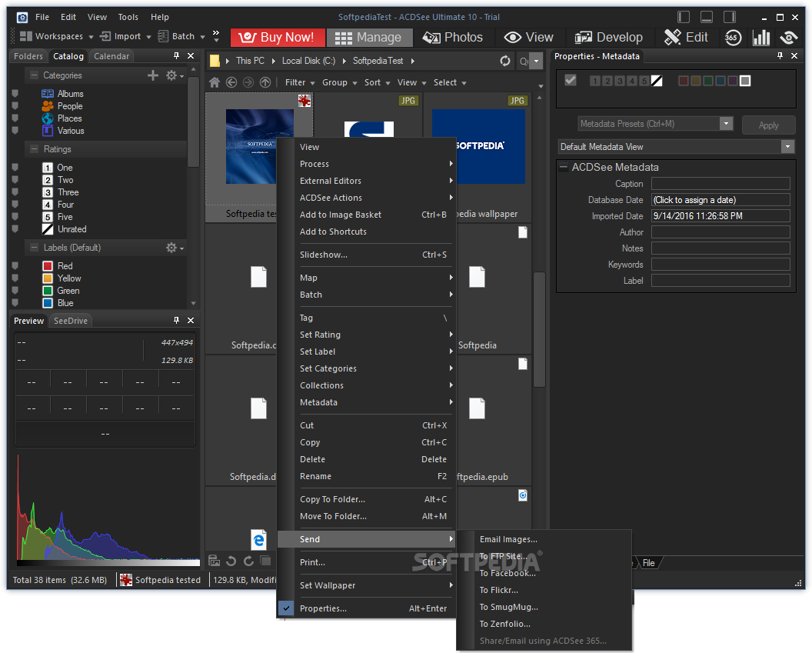Click the folder icon in path bar
Viewport: 812px width, 653px height.
click(215, 61)
